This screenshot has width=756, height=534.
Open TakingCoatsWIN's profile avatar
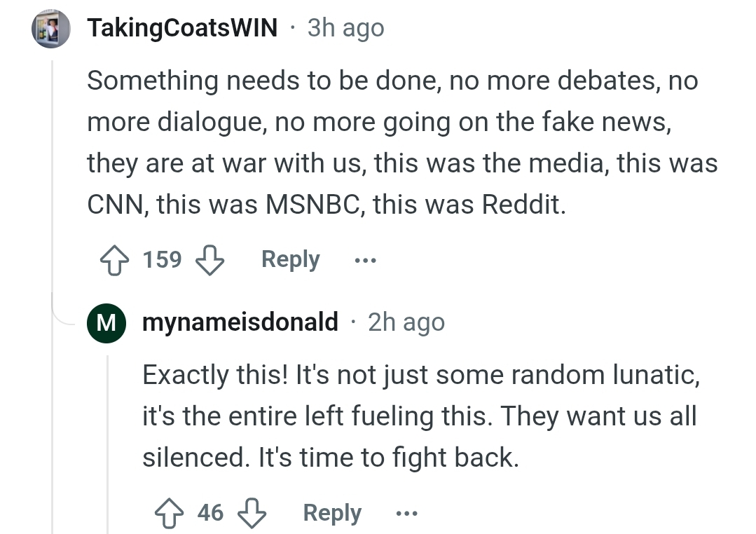[51, 29]
